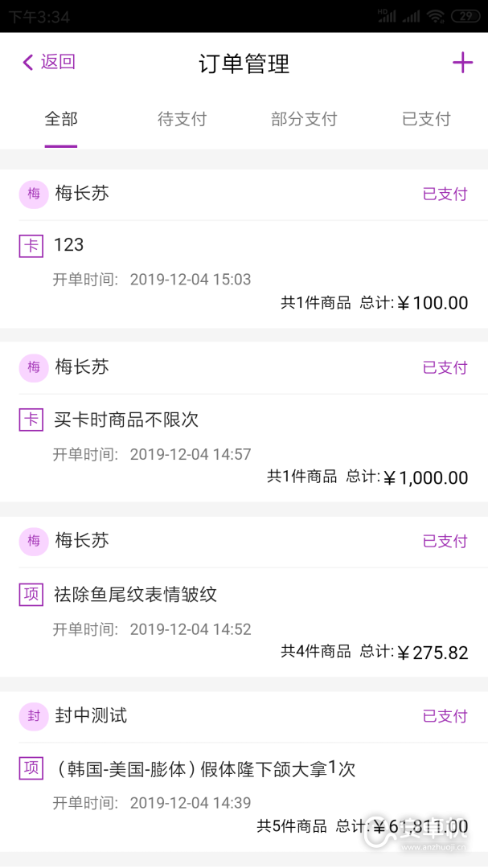Tap the 梅 avatar icon on first order

click(x=33, y=194)
